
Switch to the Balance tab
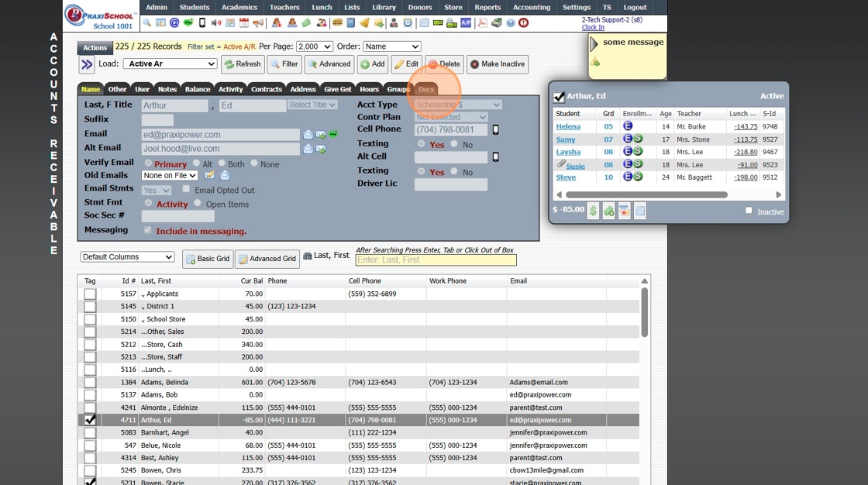pos(197,89)
